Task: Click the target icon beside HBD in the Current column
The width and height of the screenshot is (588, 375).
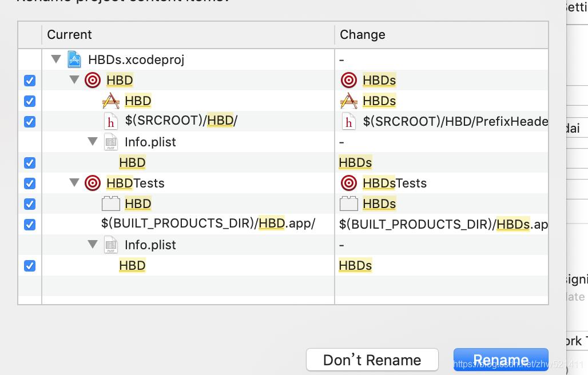Action: pyautogui.click(x=93, y=80)
